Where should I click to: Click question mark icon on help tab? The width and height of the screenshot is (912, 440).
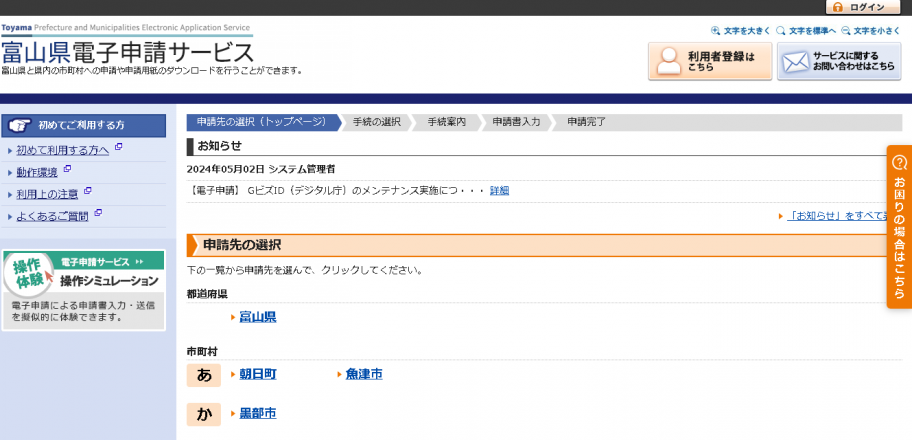pyautogui.click(x=899, y=162)
